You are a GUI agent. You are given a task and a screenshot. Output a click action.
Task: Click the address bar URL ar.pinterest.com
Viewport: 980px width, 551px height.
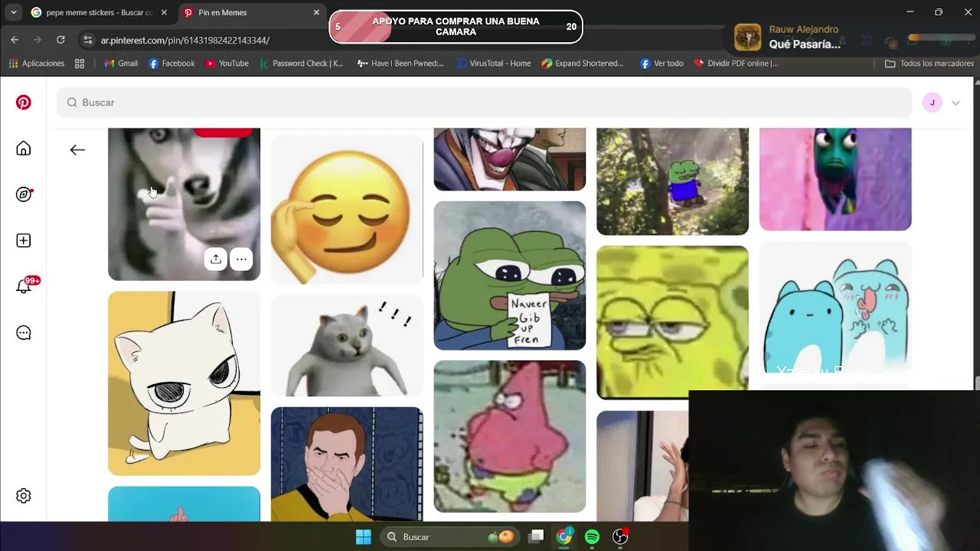[x=185, y=40]
